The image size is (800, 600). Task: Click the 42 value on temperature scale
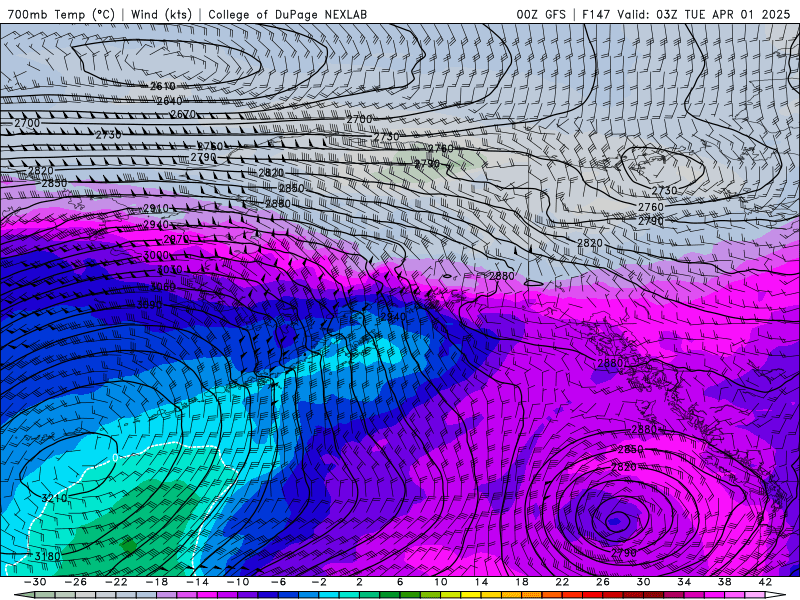point(765,582)
